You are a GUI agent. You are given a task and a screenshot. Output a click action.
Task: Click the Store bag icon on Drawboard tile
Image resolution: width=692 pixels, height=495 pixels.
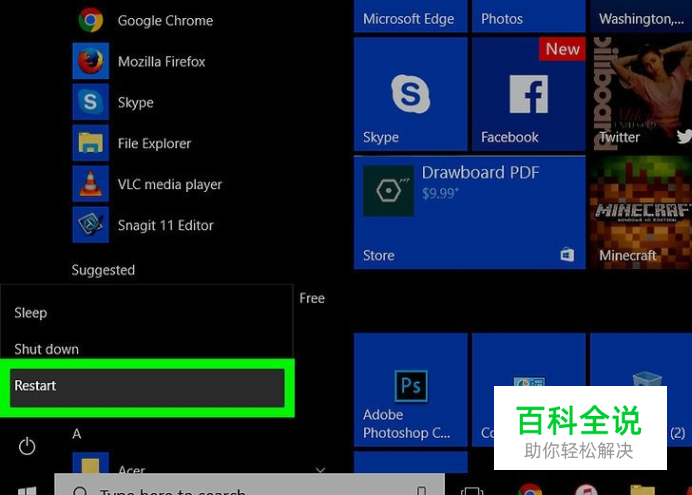[568, 255]
